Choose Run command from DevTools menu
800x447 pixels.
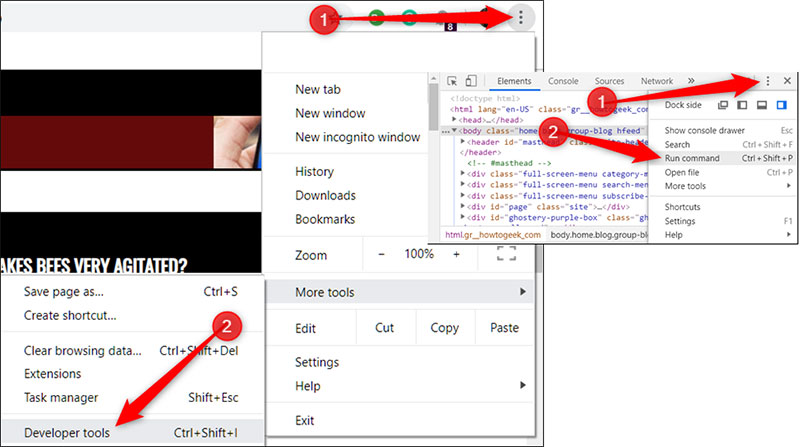click(x=693, y=158)
